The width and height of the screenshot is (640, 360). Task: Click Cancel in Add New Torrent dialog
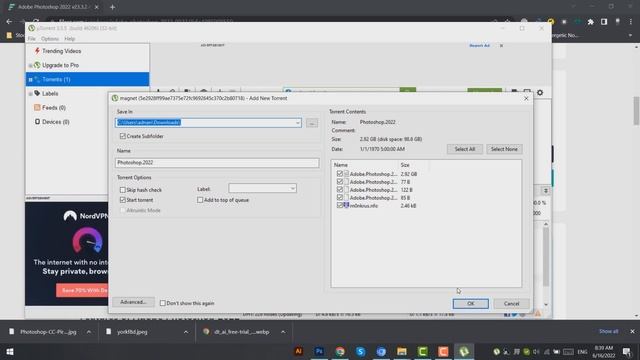coord(511,303)
